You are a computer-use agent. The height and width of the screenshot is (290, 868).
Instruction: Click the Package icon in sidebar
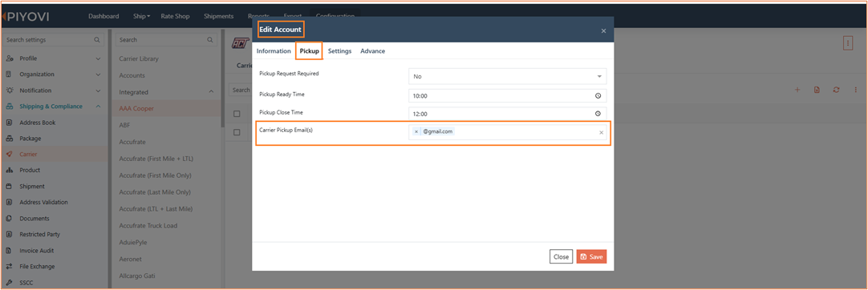click(10, 139)
